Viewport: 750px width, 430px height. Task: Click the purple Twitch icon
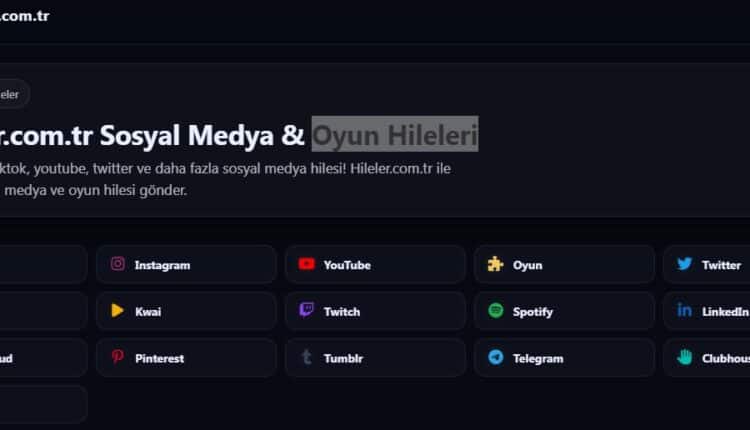306,311
